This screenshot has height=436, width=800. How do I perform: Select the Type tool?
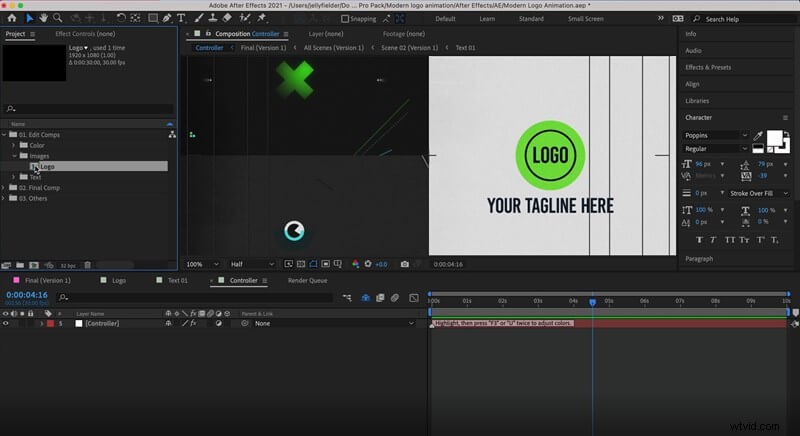[181, 18]
